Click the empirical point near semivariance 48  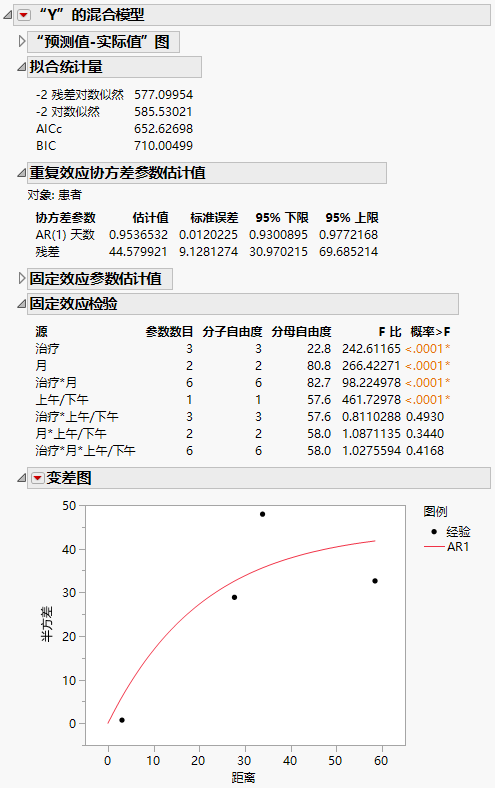[x=262, y=514]
